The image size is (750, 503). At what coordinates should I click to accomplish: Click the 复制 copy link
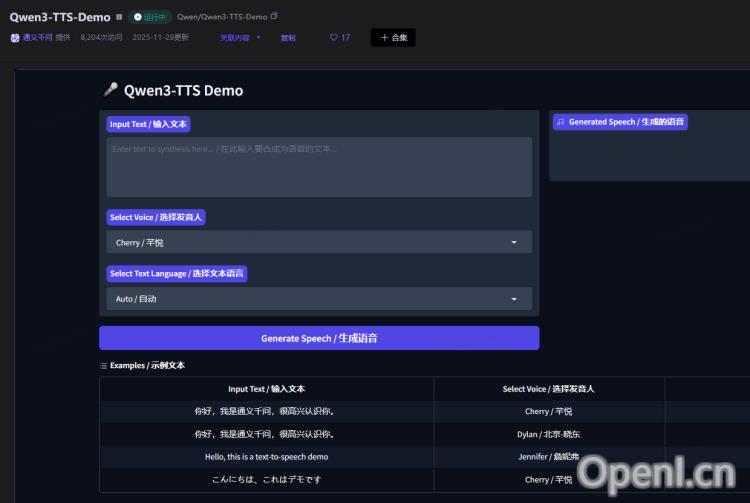[x=288, y=38]
